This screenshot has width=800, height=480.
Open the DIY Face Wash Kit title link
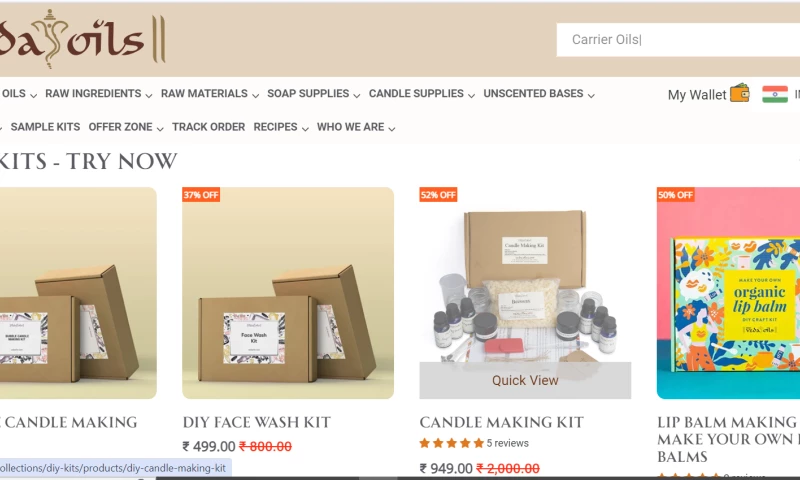pos(257,422)
